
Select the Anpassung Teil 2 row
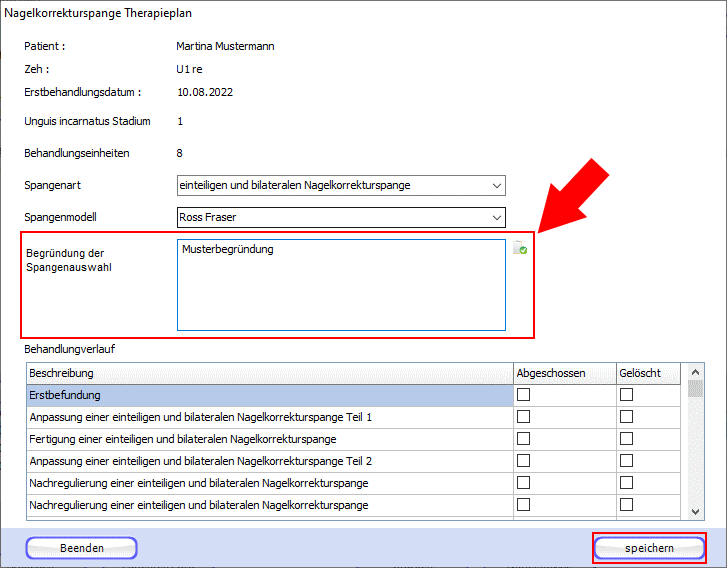click(x=268, y=461)
